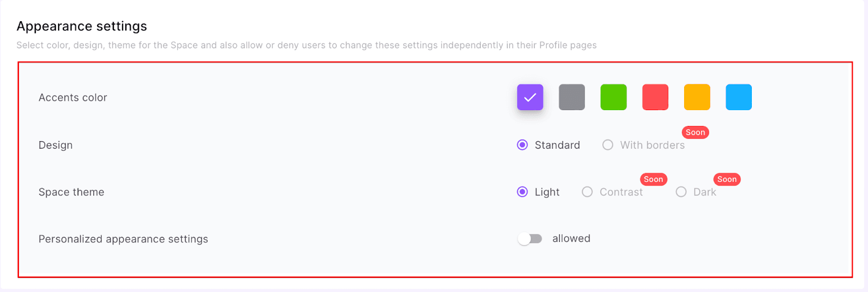The height and width of the screenshot is (292, 868).
Task: Click the Personalized appearance settings label
Action: pyautogui.click(x=123, y=239)
